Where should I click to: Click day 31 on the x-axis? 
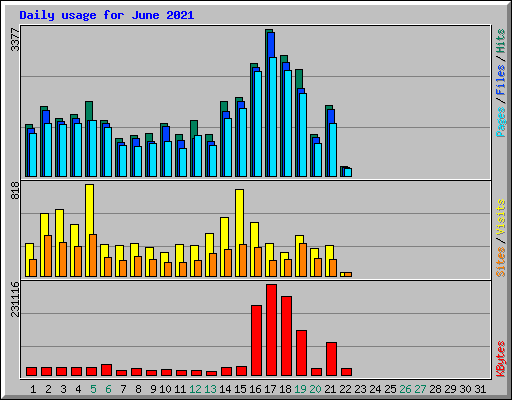480,389
